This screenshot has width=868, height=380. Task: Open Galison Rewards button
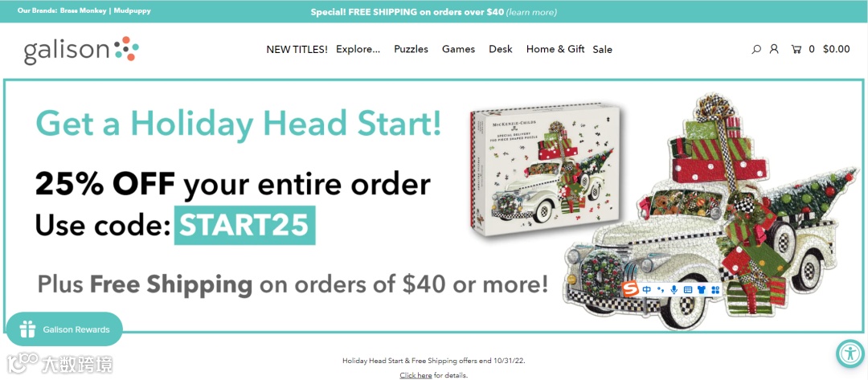click(64, 329)
